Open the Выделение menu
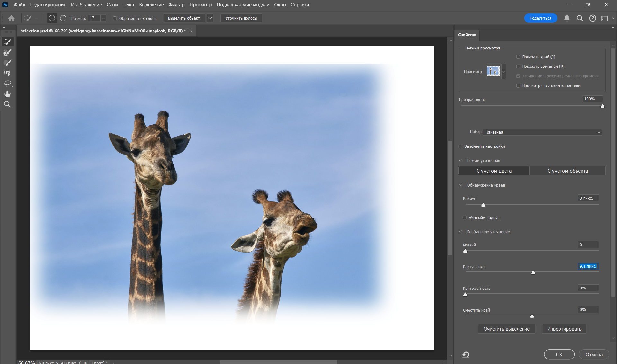617x364 pixels. click(x=151, y=5)
